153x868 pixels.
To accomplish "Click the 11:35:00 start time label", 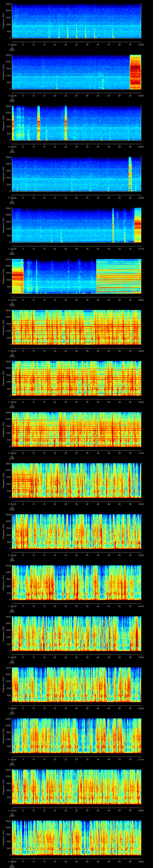I will point(12,708).
